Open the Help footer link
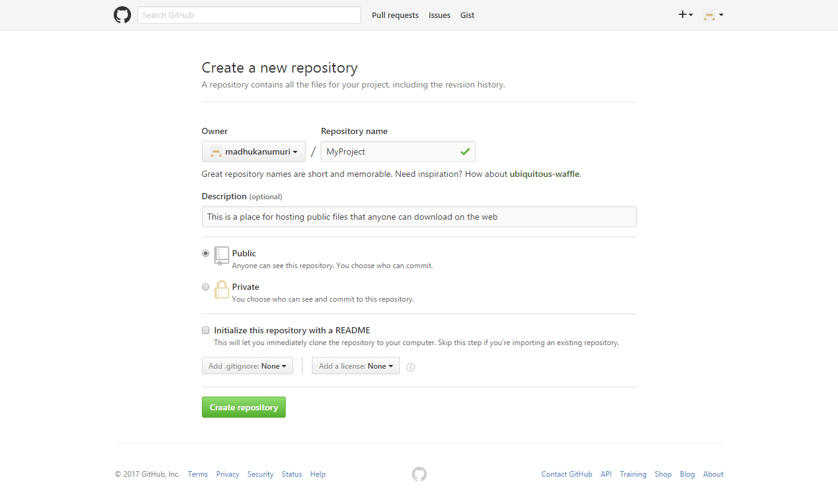 (x=317, y=474)
